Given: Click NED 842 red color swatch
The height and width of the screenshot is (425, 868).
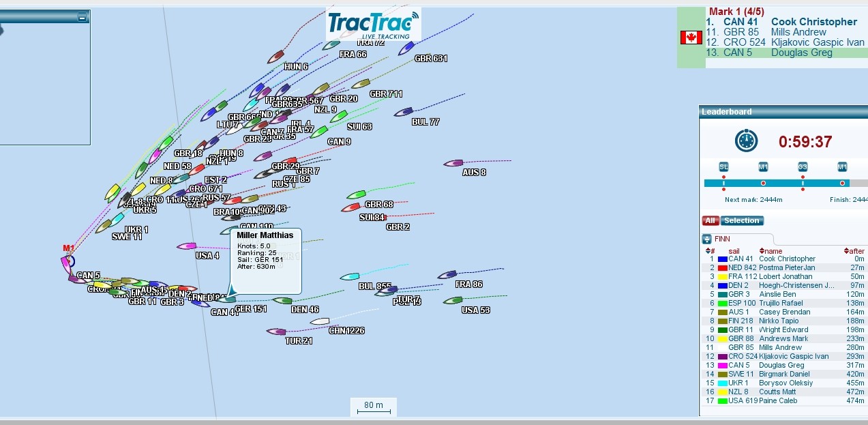Looking at the screenshot, I should click(722, 268).
